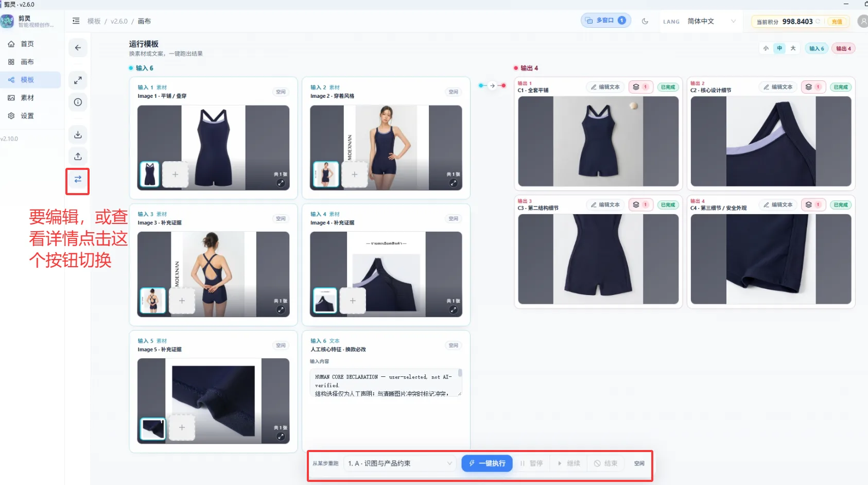The width and height of the screenshot is (868, 485).
Task: Click the download icon in the tool column
Action: tap(78, 134)
